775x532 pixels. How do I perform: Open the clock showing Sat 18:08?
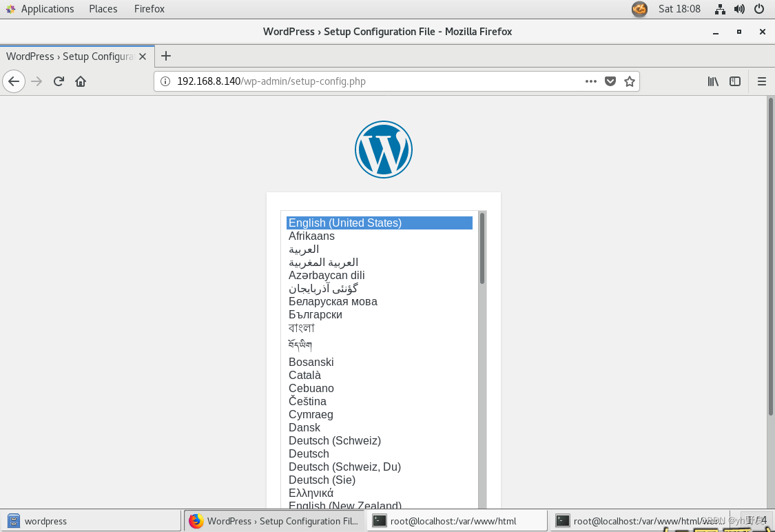point(679,9)
